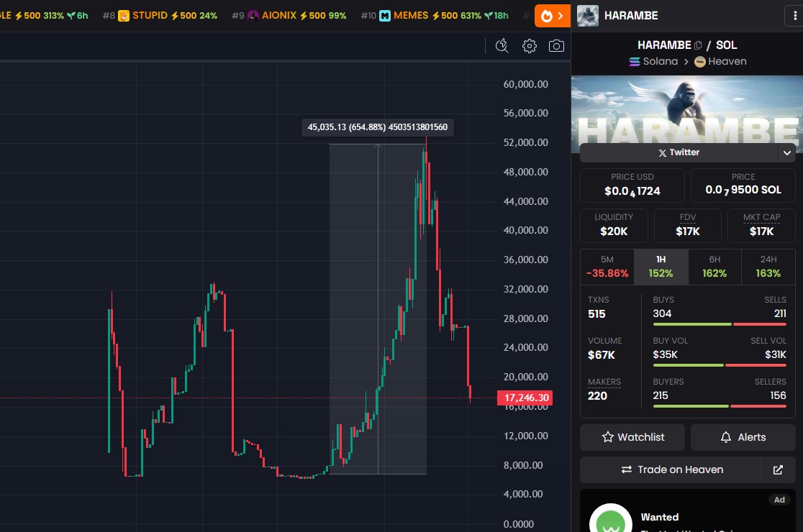
Task: Click the current price label 17,246.30
Action: coord(525,398)
